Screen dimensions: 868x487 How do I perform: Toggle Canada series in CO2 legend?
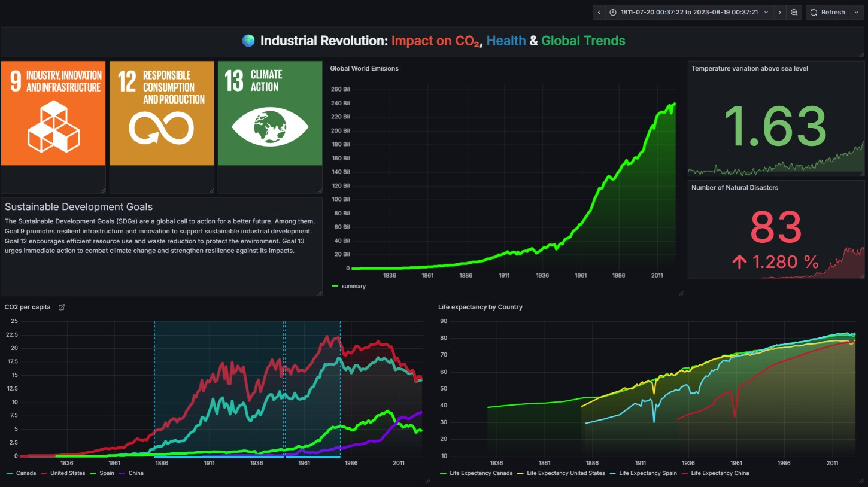[x=25, y=473]
